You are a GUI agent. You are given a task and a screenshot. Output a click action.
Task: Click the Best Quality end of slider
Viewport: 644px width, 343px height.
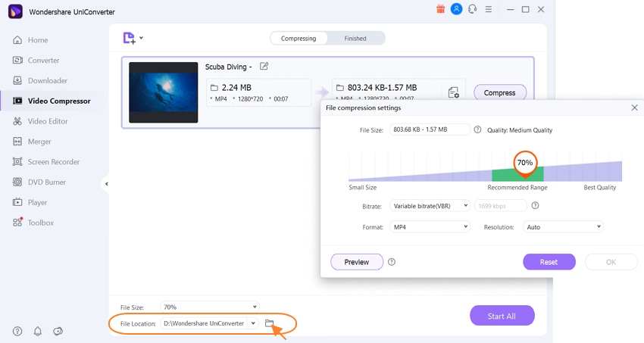(599, 187)
